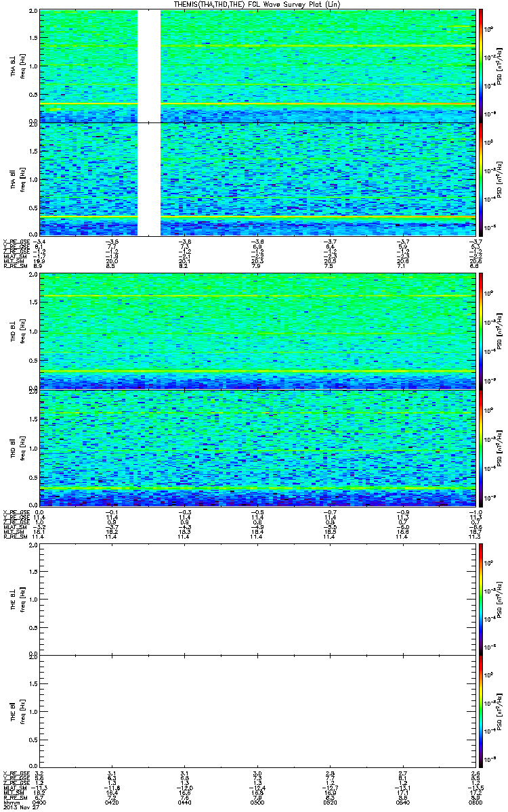Click the THA B∥ spectrogram panel
The height and width of the screenshot is (812, 508).
click(x=257, y=179)
